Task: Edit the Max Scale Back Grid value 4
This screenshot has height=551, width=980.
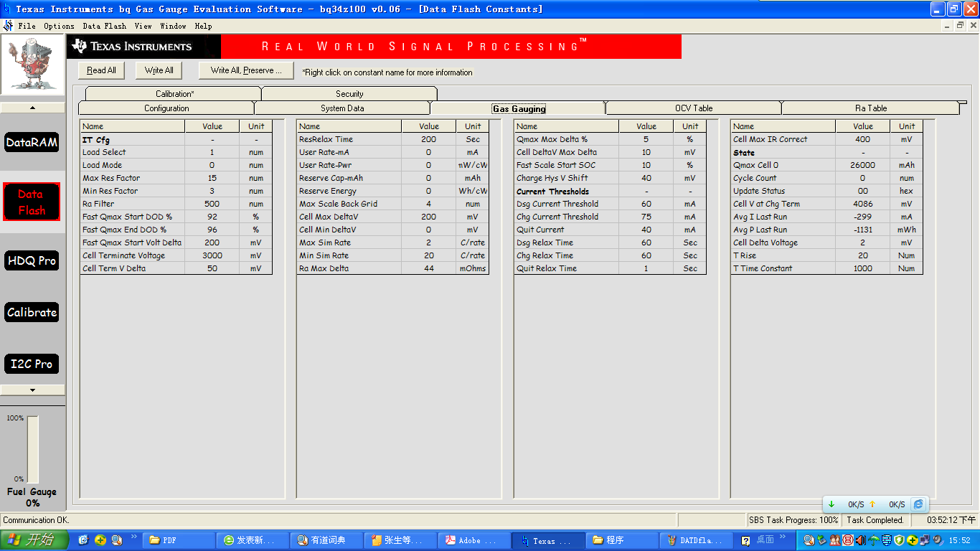Action: point(429,204)
